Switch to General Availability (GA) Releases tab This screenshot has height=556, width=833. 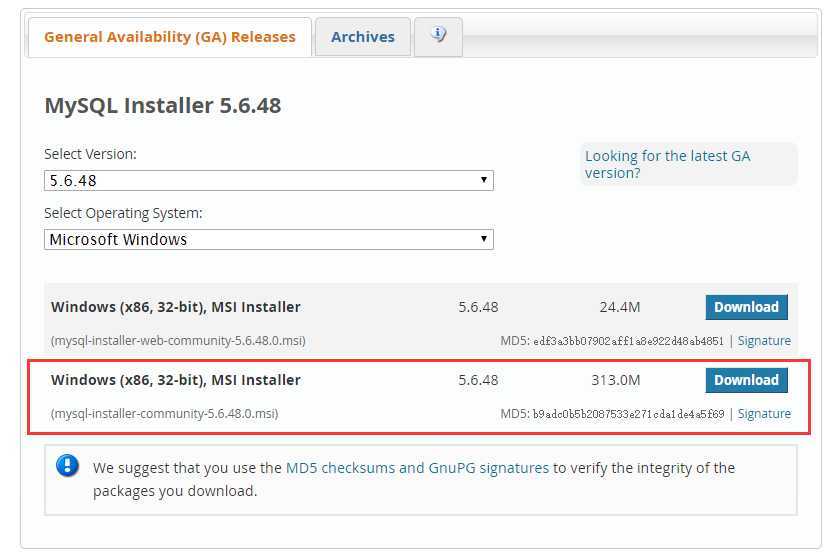coord(170,37)
